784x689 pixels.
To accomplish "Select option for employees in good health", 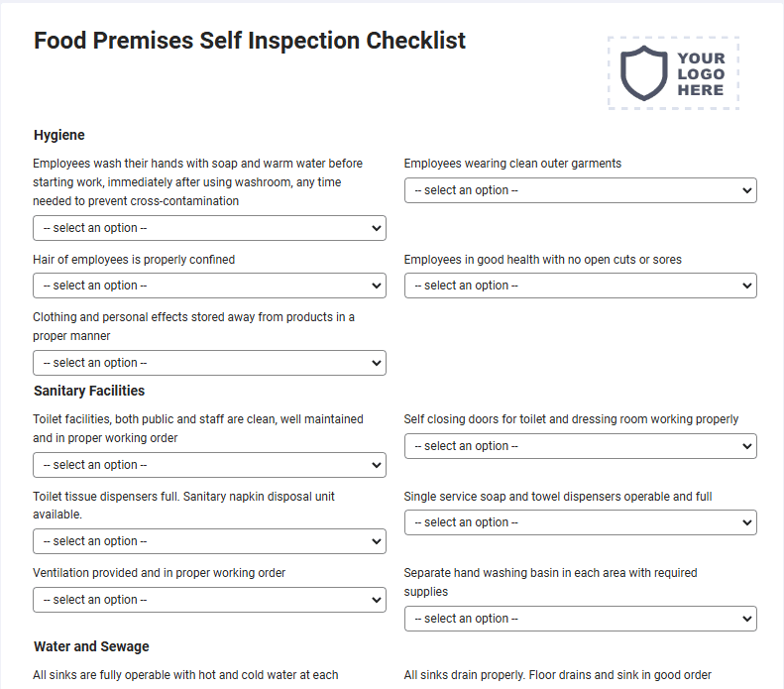I will pyautogui.click(x=581, y=286).
